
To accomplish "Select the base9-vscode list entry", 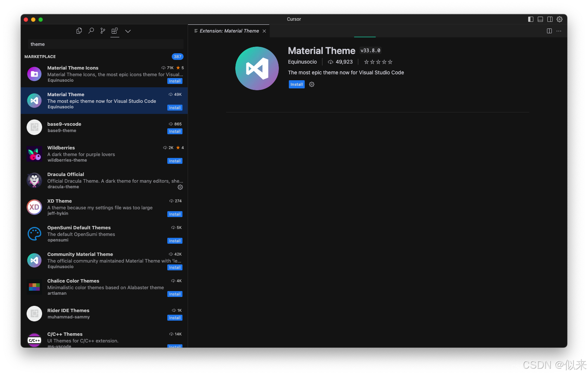I will [104, 127].
